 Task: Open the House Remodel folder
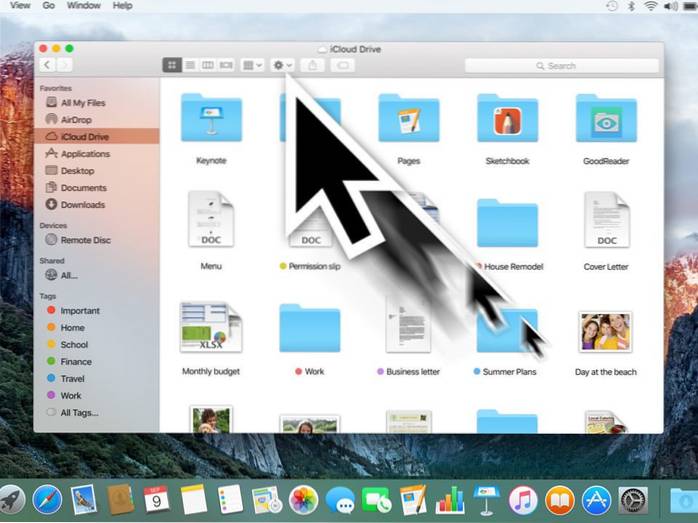(x=507, y=223)
